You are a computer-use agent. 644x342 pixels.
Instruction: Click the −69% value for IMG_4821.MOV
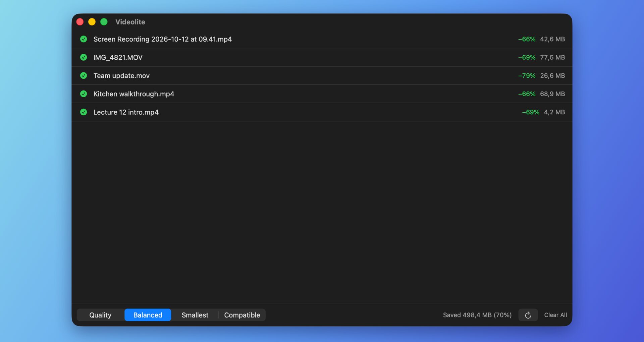527,57
